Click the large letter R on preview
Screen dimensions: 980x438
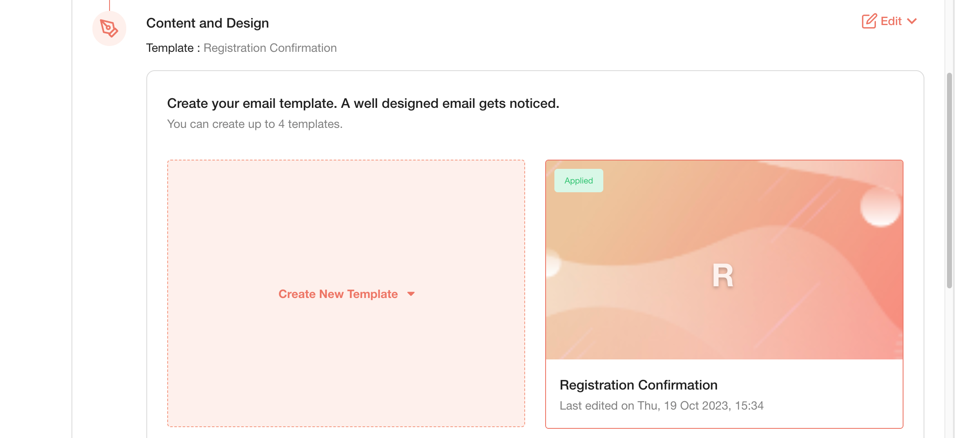coord(723,276)
